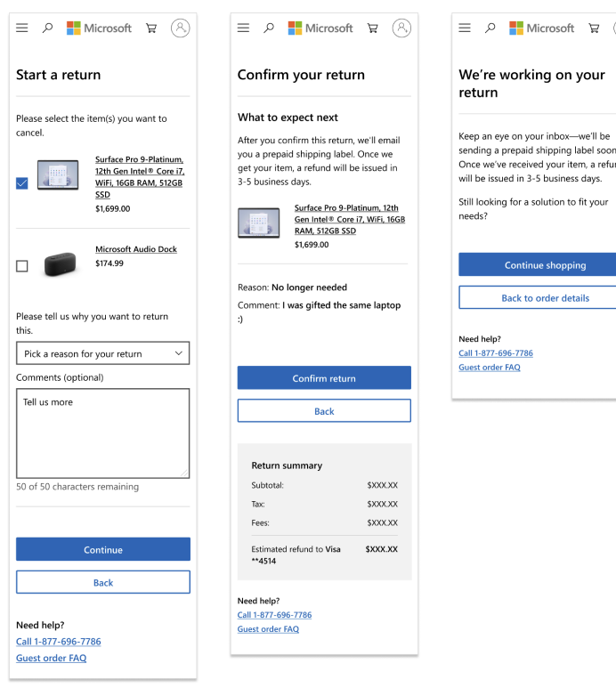Click search icon on Confirm your return screen
616x696 pixels.
click(x=269, y=28)
